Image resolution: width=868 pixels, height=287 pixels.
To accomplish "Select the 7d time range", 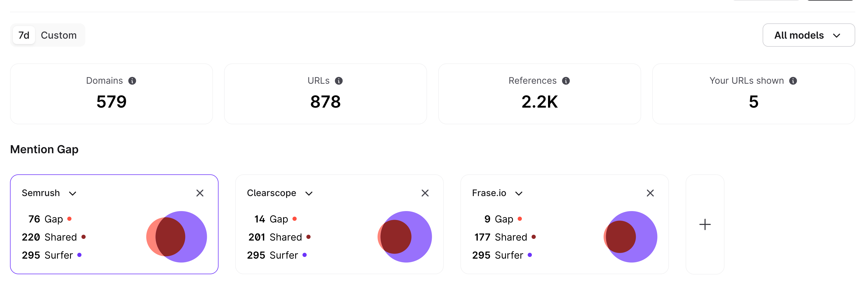I will coord(24,35).
